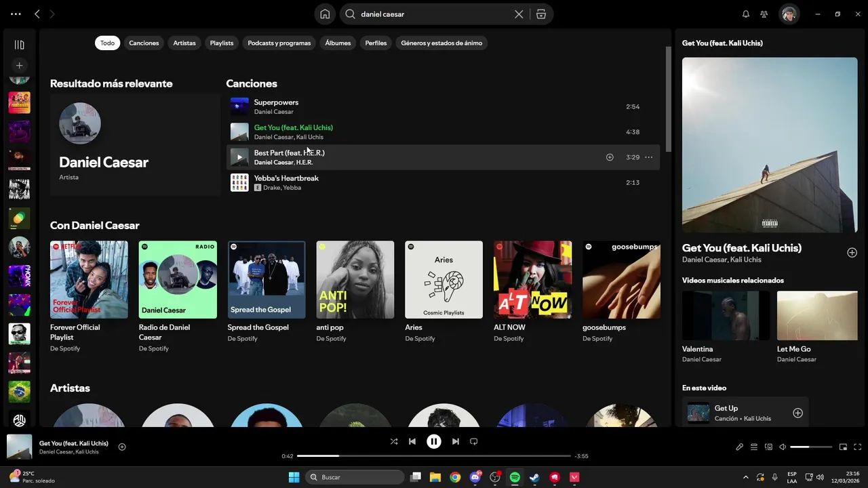The image size is (868, 488).
Task: Open Radio de Daniel Caesar card
Action: (x=178, y=296)
